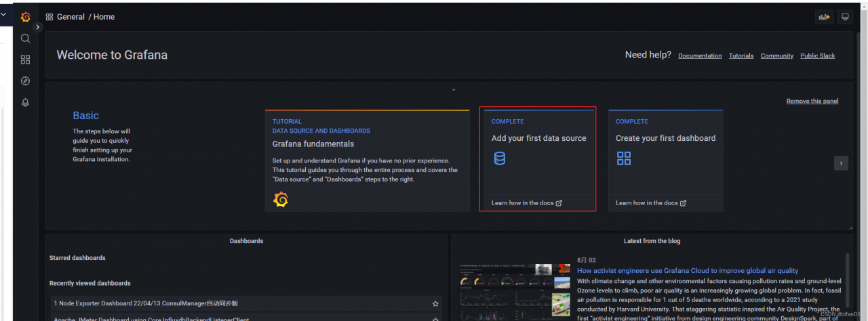Toggle the TV view mode icon

(x=845, y=17)
